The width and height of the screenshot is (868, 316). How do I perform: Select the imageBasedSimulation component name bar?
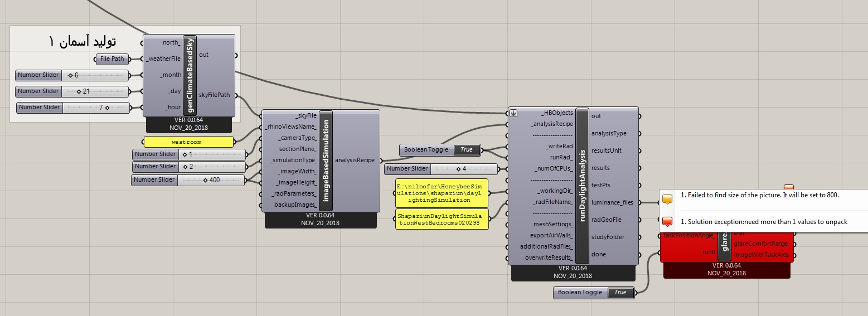tap(326, 161)
